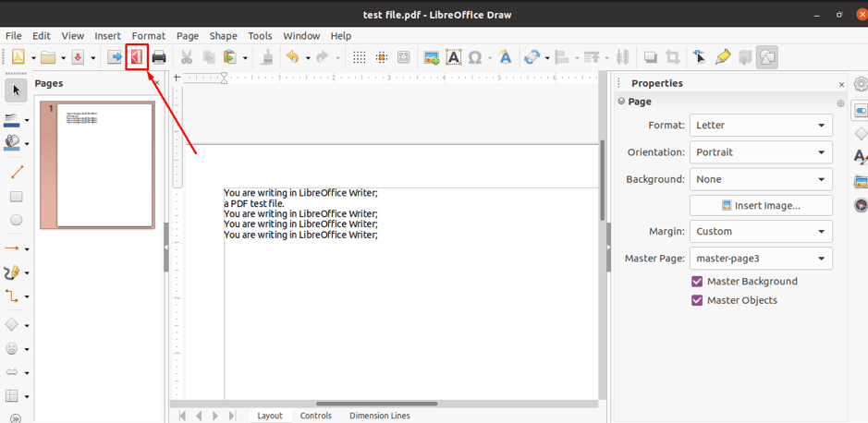
Task: Click the Zoom & Pan icon
Action: click(404, 57)
